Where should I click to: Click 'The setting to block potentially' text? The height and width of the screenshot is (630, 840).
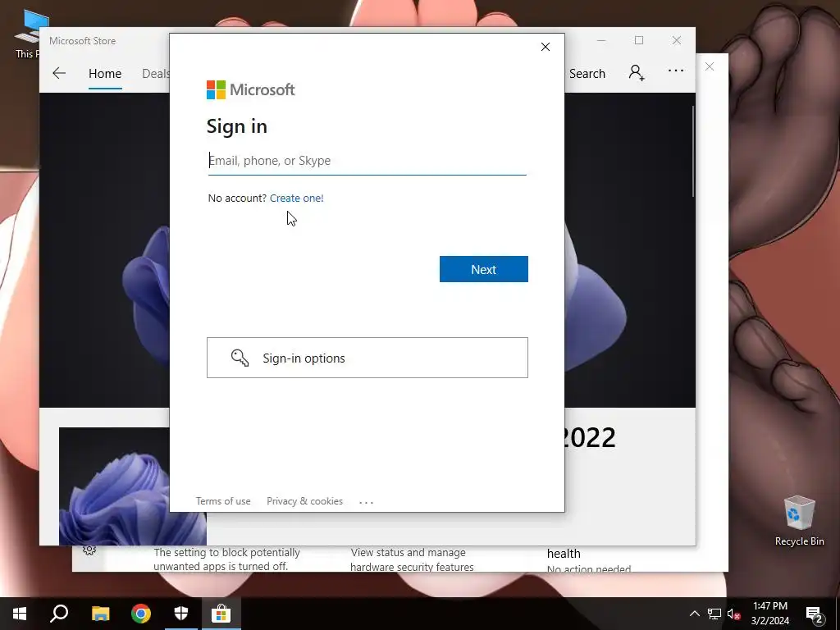[x=226, y=552]
